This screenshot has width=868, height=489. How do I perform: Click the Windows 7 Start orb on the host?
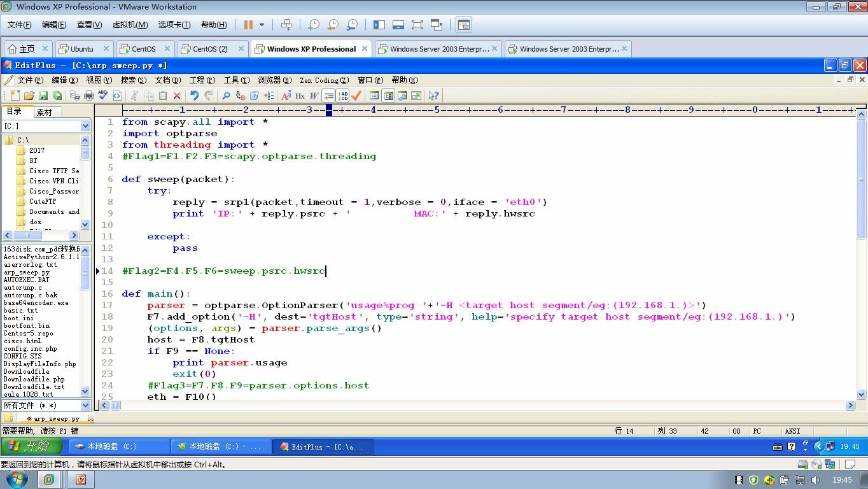click(x=18, y=479)
